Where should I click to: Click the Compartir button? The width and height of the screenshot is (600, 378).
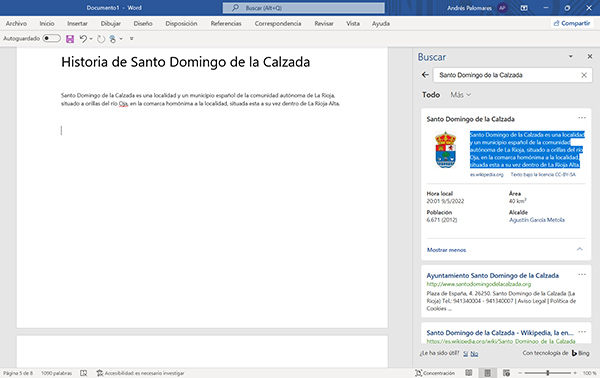pos(572,23)
